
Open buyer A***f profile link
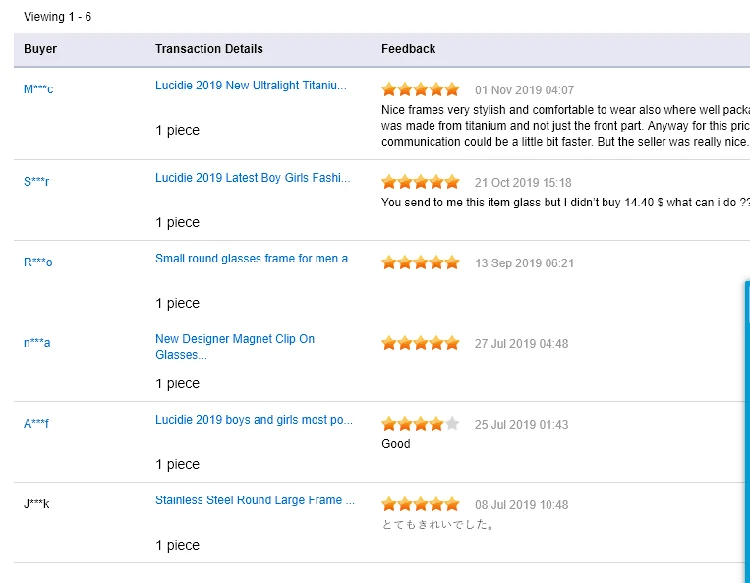(36, 423)
